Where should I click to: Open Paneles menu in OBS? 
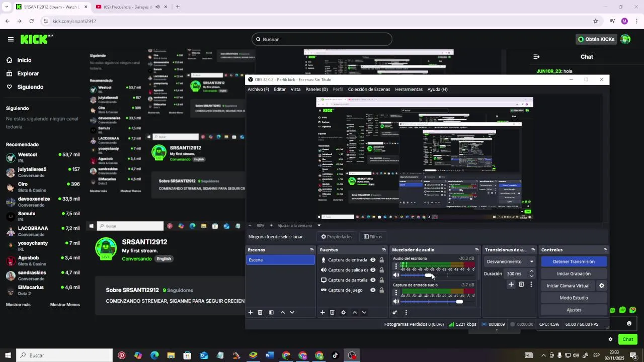(316, 89)
